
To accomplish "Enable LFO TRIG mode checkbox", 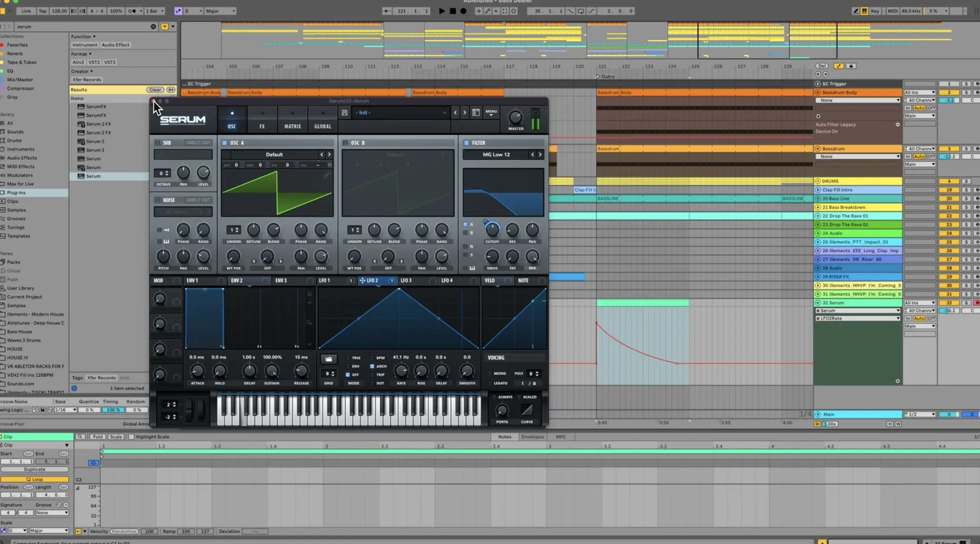I will [348, 358].
